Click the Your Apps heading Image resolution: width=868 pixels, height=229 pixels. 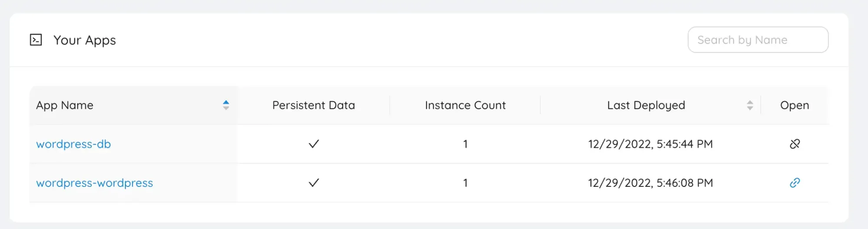coord(85,40)
